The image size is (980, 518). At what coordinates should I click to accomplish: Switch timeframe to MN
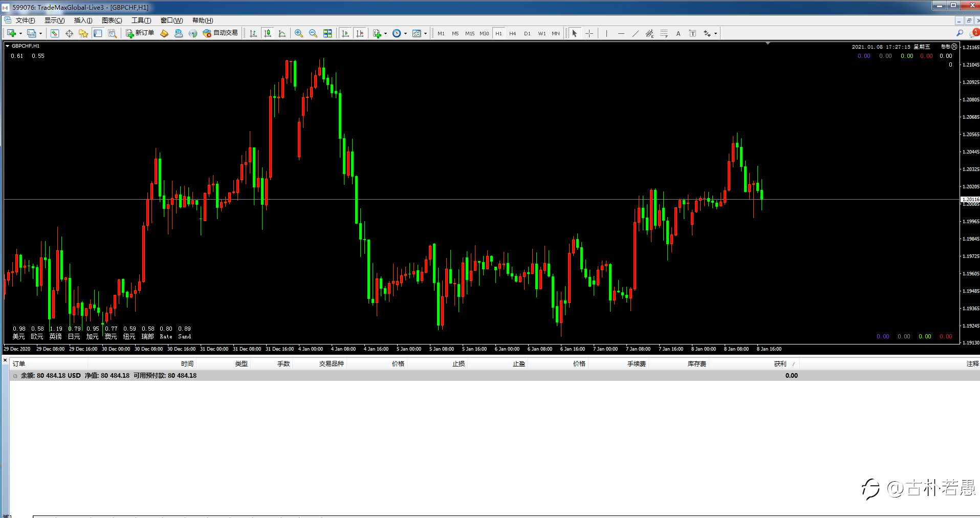point(556,33)
